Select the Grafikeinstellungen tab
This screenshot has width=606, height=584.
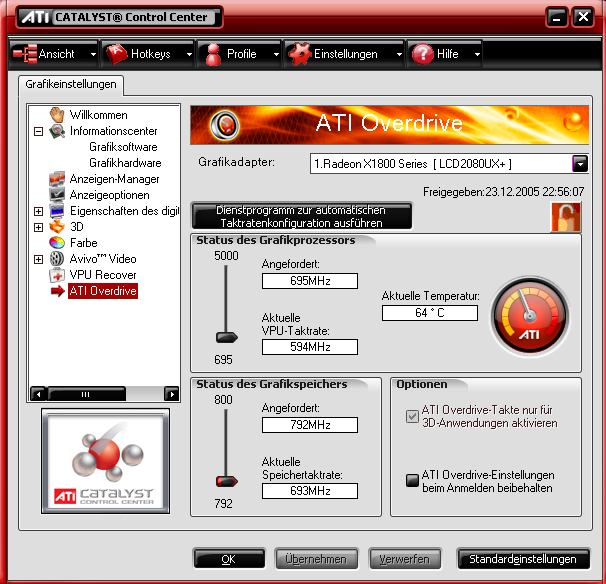pos(71,84)
